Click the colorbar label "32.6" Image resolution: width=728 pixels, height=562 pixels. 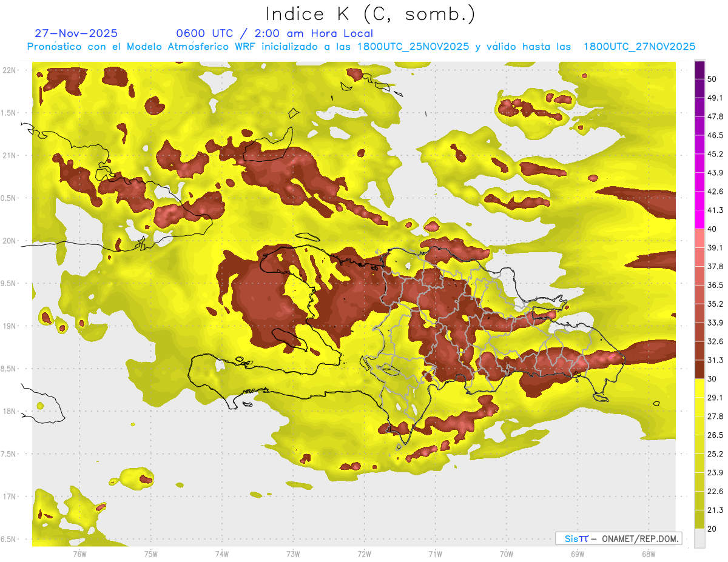(x=715, y=341)
